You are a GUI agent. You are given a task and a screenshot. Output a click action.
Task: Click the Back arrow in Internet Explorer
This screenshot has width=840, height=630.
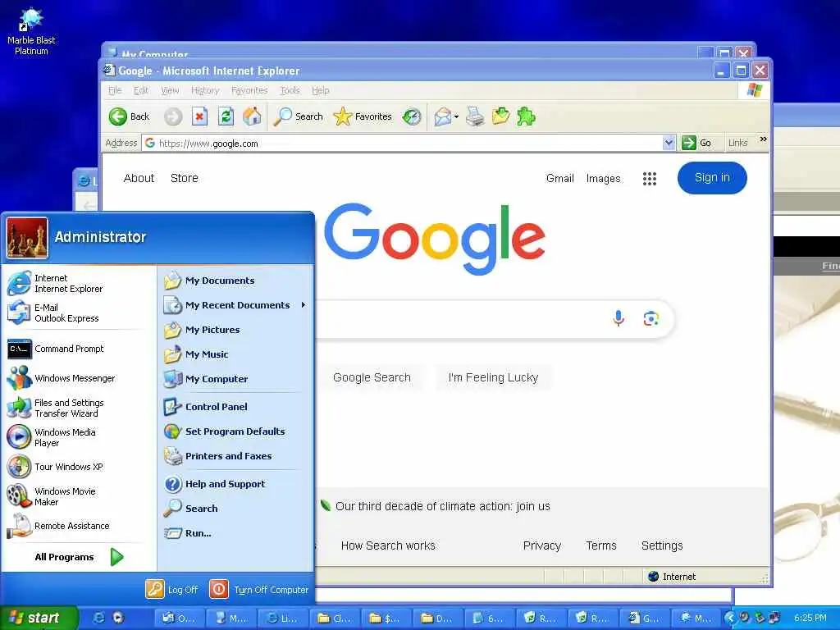[x=129, y=116]
